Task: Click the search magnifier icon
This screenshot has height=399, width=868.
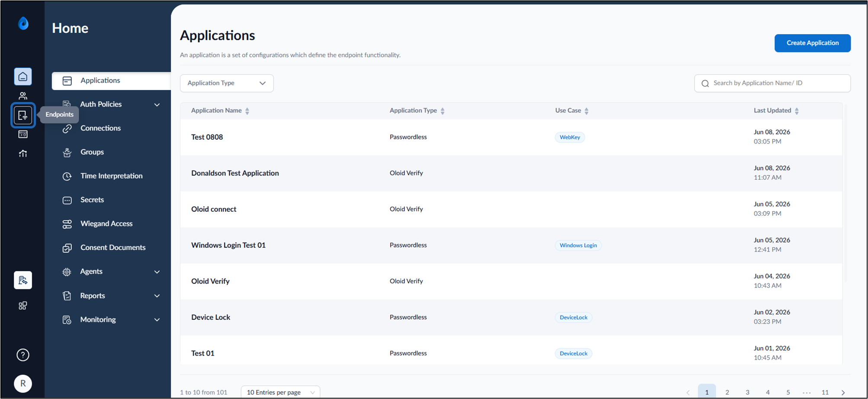Action: click(x=705, y=83)
